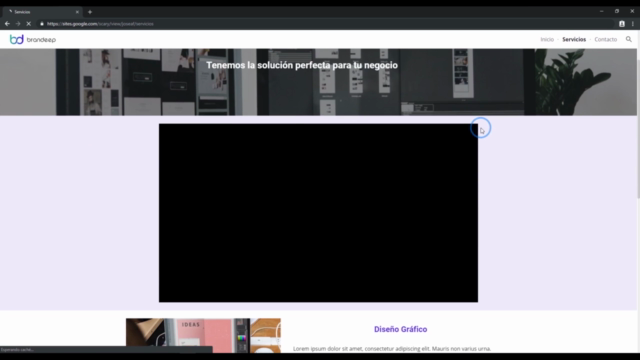The height and width of the screenshot is (360, 640).
Task: Click the black embedded video area
Action: [318, 213]
